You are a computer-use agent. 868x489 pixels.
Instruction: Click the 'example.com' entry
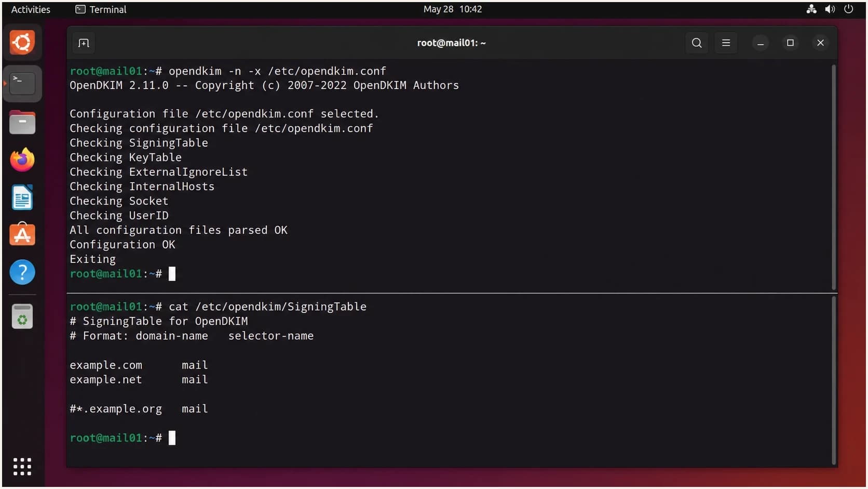point(106,365)
